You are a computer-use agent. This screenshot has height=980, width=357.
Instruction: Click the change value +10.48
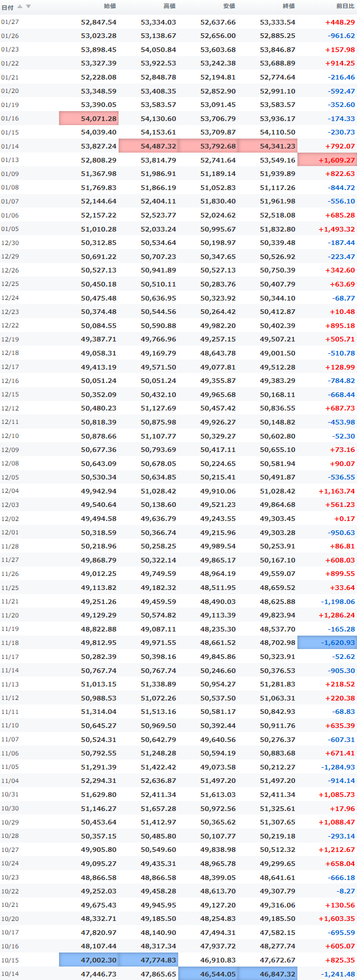tap(342, 312)
